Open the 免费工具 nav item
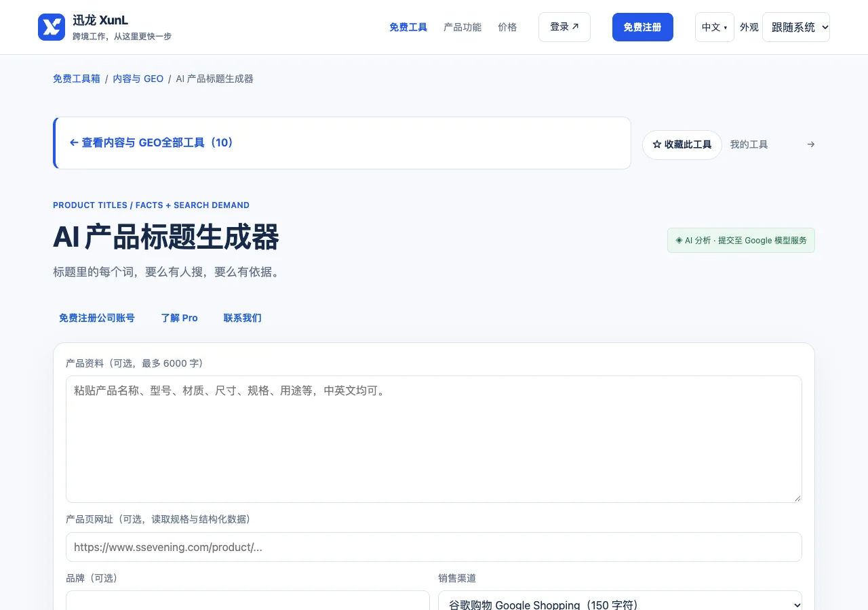868x610 pixels. pyautogui.click(x=408, y=27)
